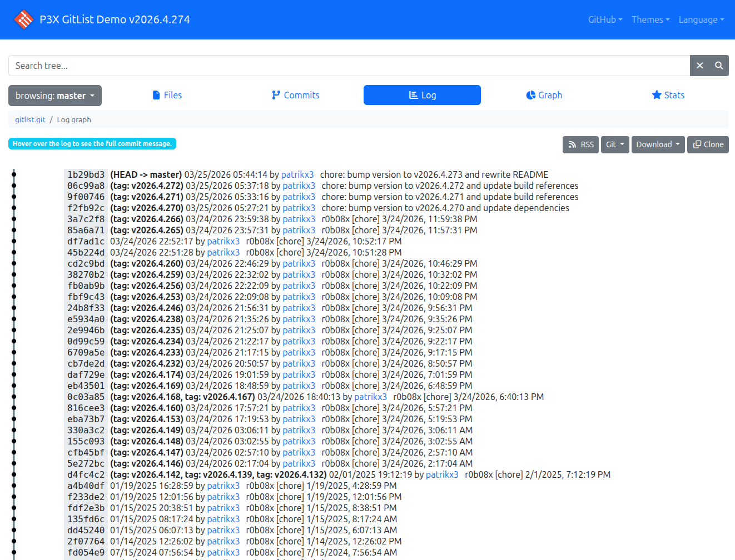Screen dimensions: 735x560
Task: Open the Themes menu
Action: pos(650,19)
